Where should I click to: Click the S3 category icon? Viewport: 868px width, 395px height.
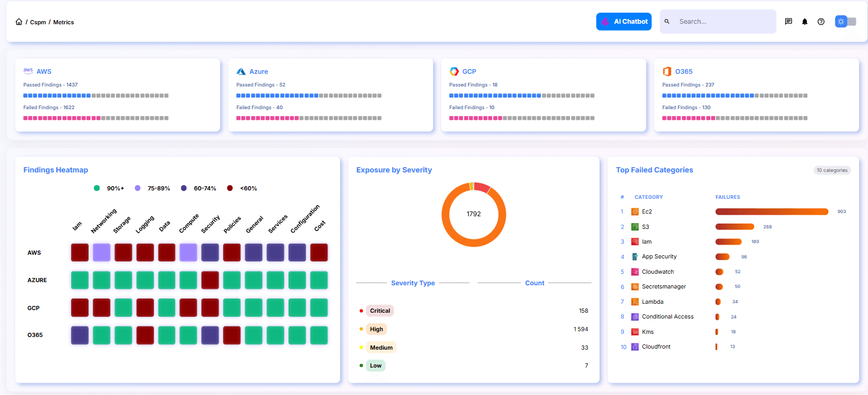tap(635, 227)
